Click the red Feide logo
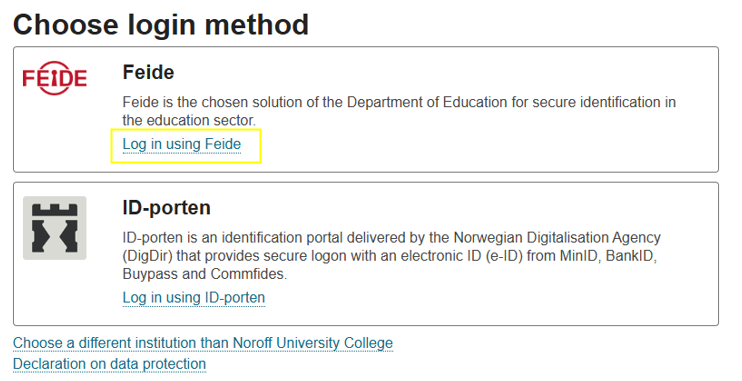 (x=55, y=78)
